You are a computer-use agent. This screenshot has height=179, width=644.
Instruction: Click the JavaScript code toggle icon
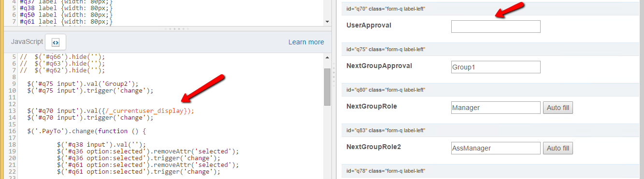pyautogui.click(x=56, y=42)
